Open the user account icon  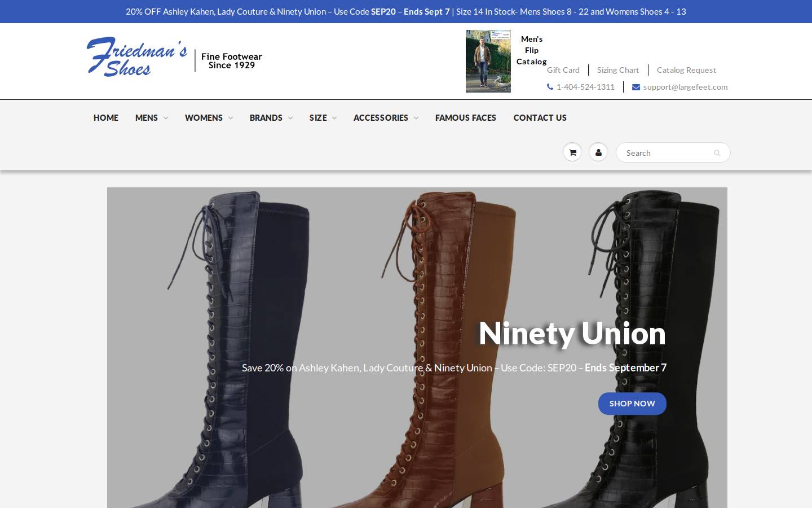(598, 152)
